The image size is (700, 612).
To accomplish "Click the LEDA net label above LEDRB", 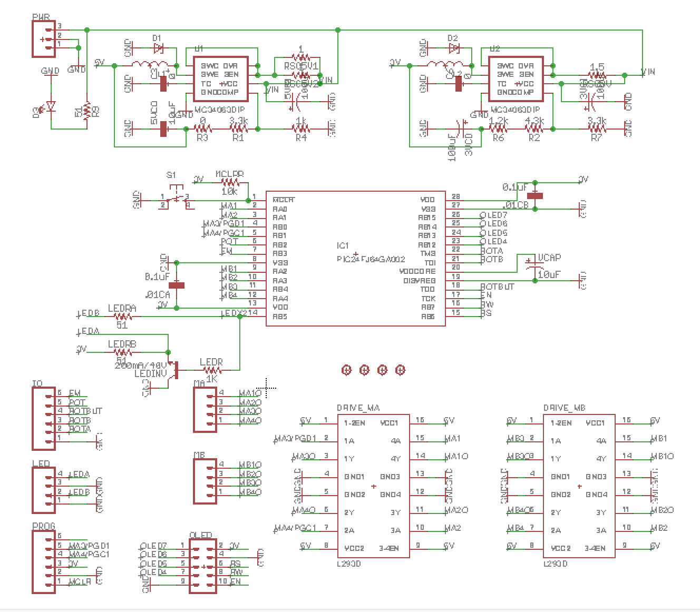I will click(x=89, y=331).
